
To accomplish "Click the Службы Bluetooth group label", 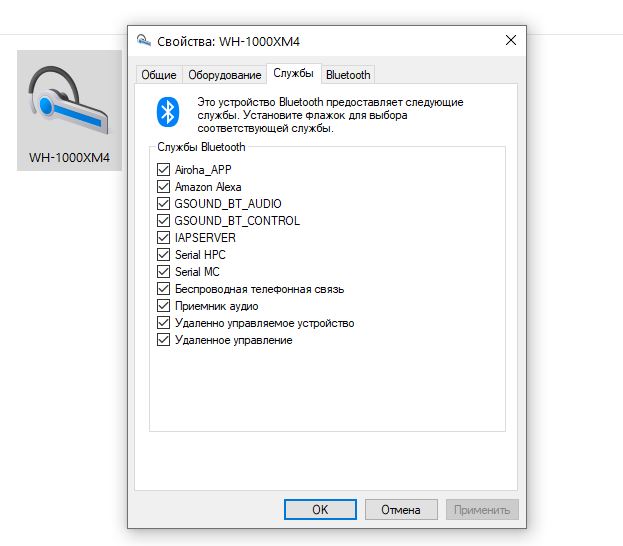I will [201, 147].
